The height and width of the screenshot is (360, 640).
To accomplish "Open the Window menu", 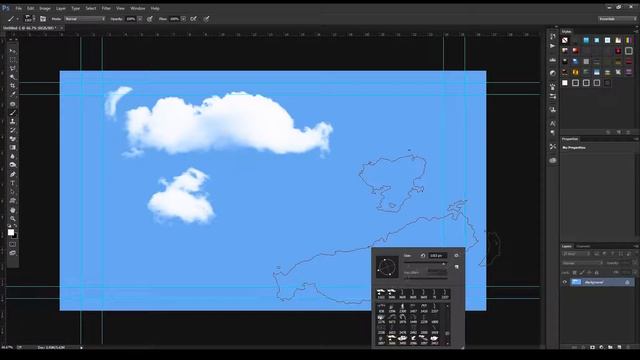I will [138, 8].
